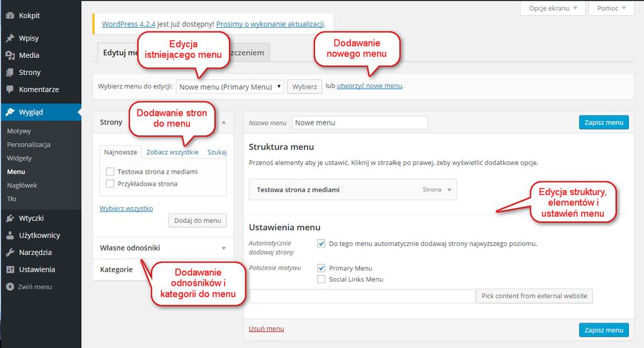Click the Wybierz button
Screen dimensions: 644x348
(304, 87)
